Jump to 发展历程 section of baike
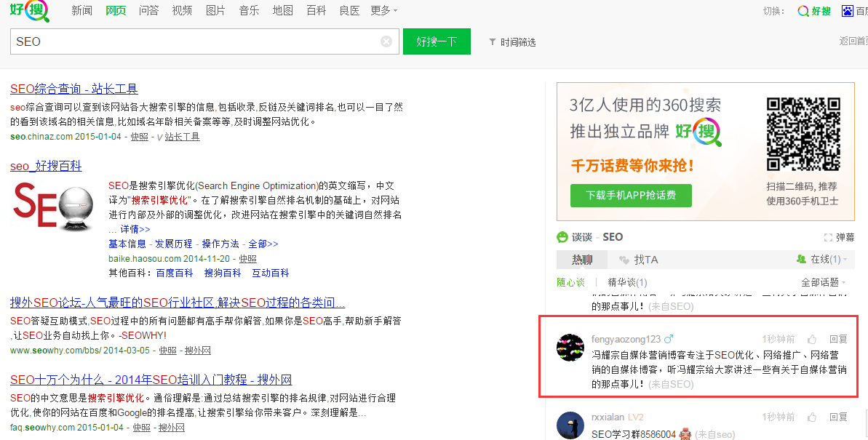 174,244
